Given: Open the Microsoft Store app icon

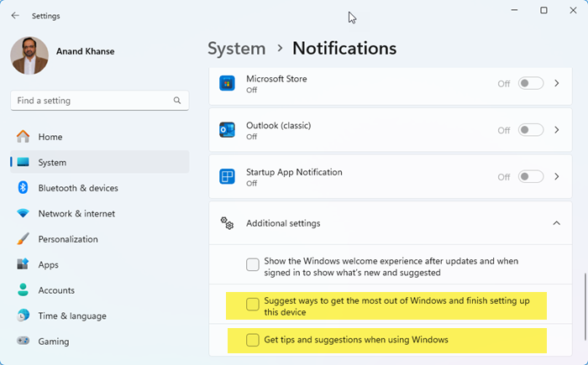Looking at the screenshot, I should click(227, 83).
